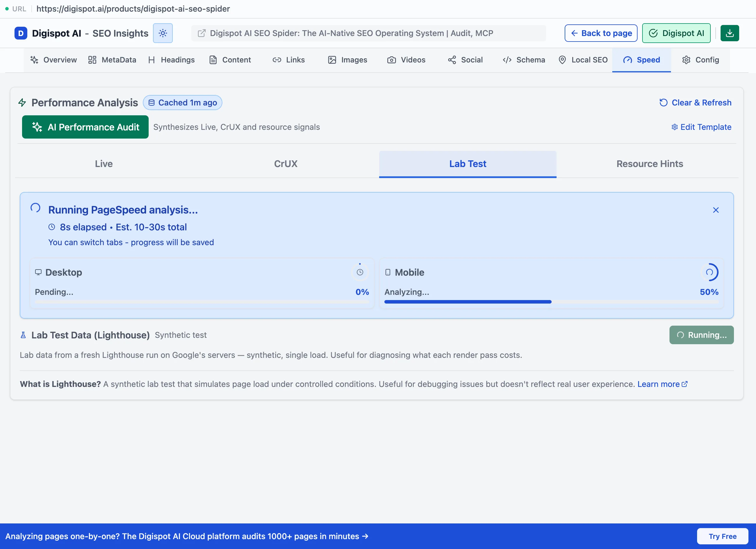Screen dimensions: 756x549
Task: Open the Resource Hints sub-tab
Action: coord(650,164)
